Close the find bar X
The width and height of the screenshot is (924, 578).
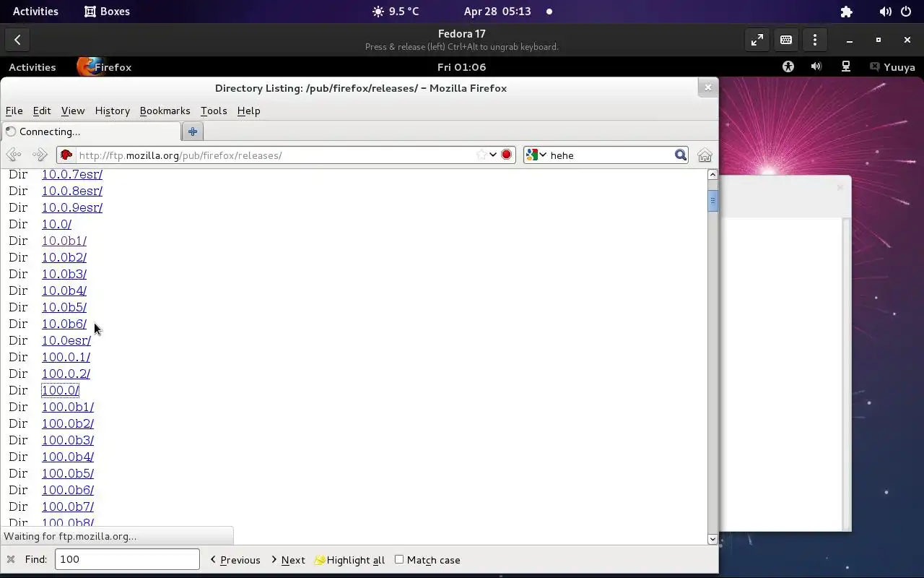point(11,560)
